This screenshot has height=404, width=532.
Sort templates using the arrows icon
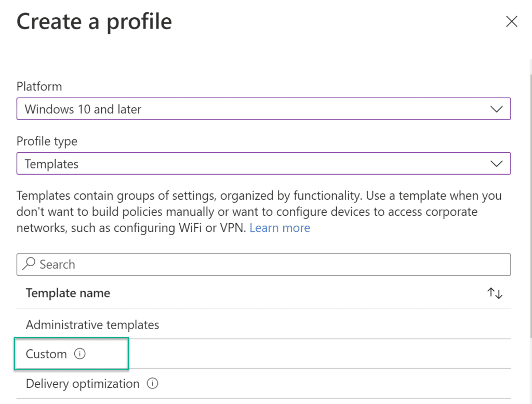coord(495,293)
